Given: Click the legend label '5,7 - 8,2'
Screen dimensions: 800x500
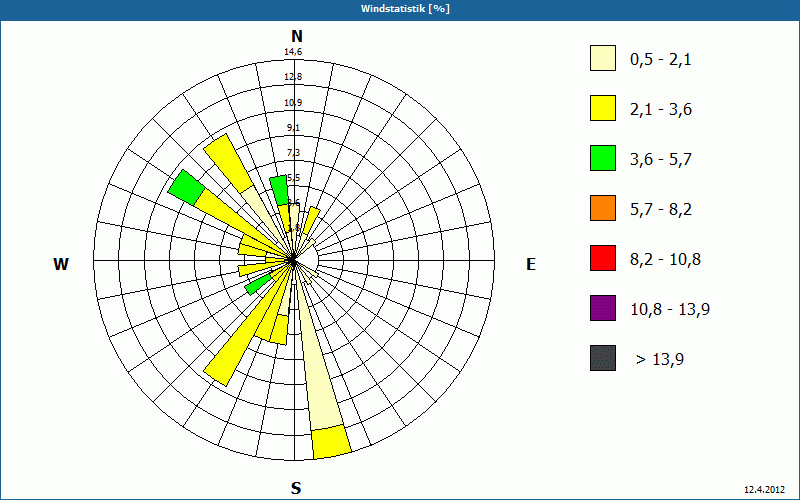Looking at the screenshot, I should coord(661,210).
